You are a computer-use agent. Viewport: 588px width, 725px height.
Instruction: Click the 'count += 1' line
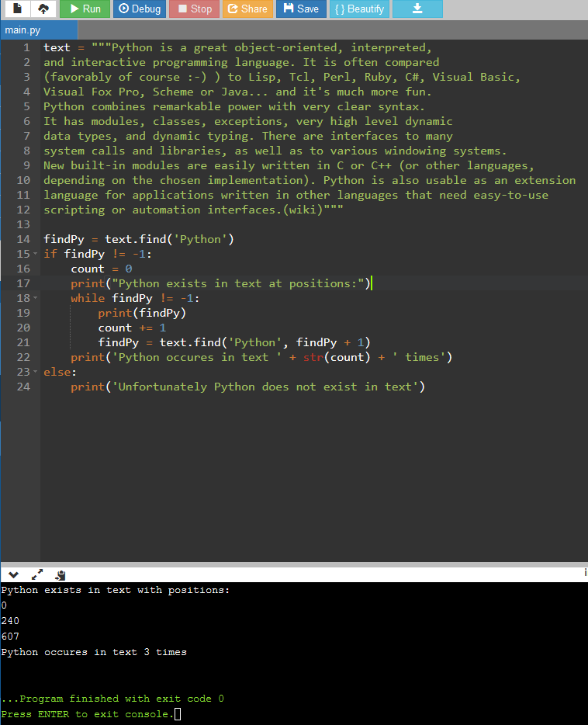pyautogui.click(x=132, y=328)
